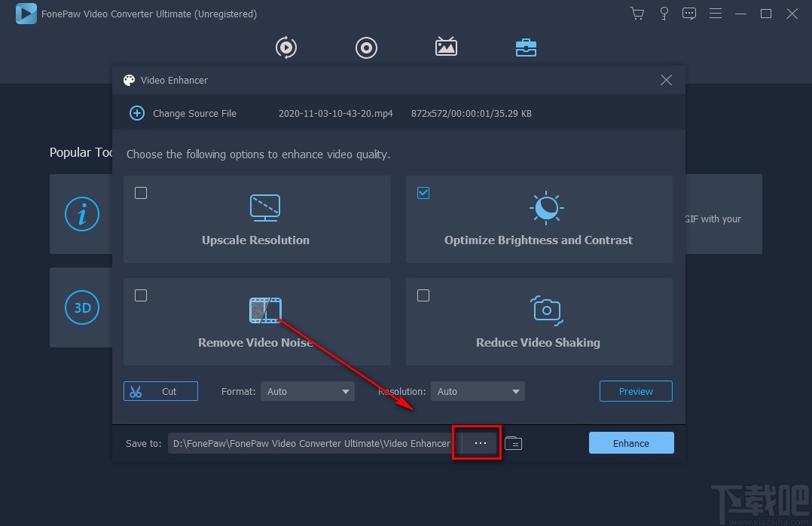This screenshot has height=526, width=812.
Task: Close the Video Enhancer dialog
Action: click(x=666, y=80)
